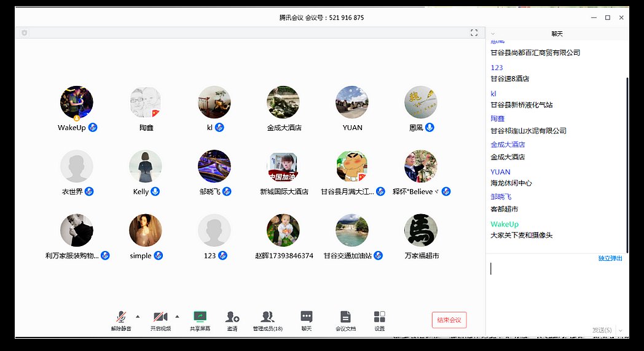The width and height of the screenshot is (644, 351).
Task: Click the 共享屏幕 (share screen) icon
Action: pyautogui.click(x=200, y=317)
